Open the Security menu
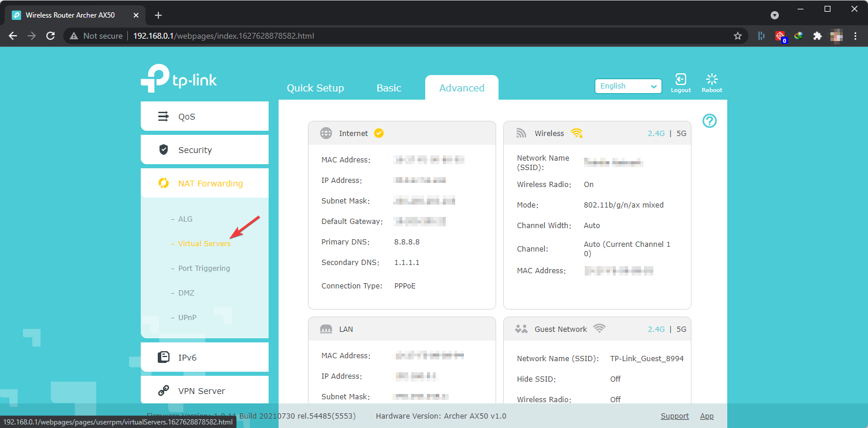868x428 pixels. (x=205, y=150)
